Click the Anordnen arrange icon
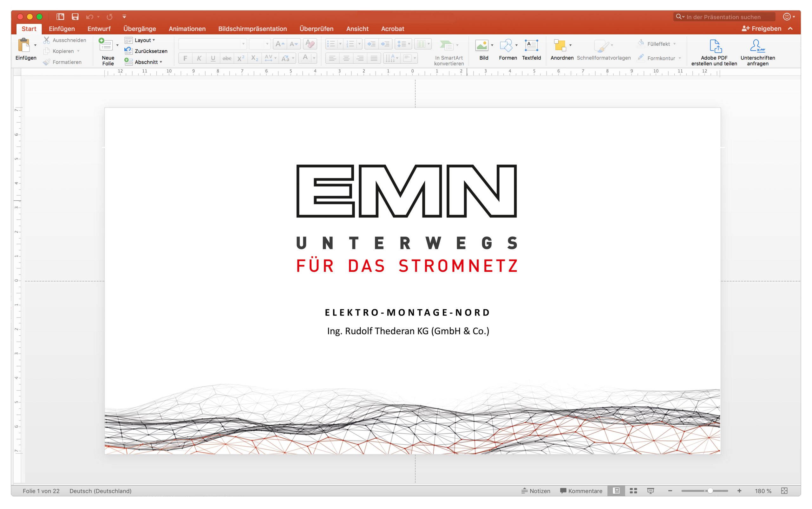This screenshot has width=812, height=509. point(560,45)
